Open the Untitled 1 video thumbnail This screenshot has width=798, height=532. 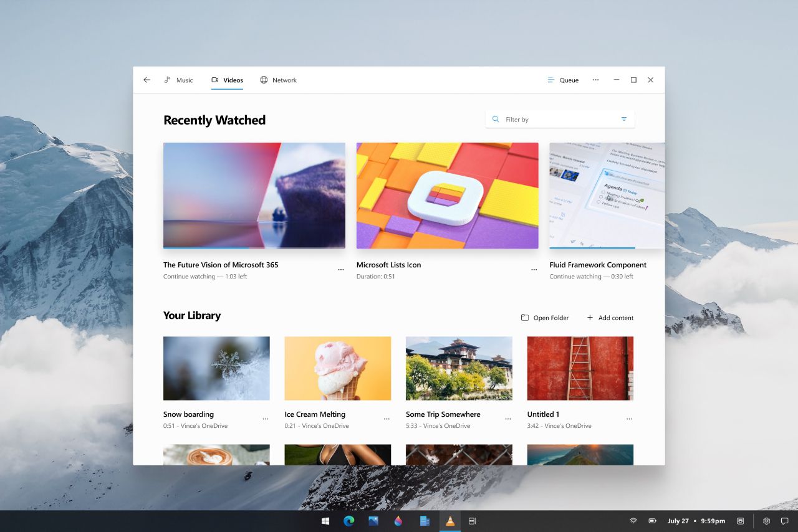580,368
